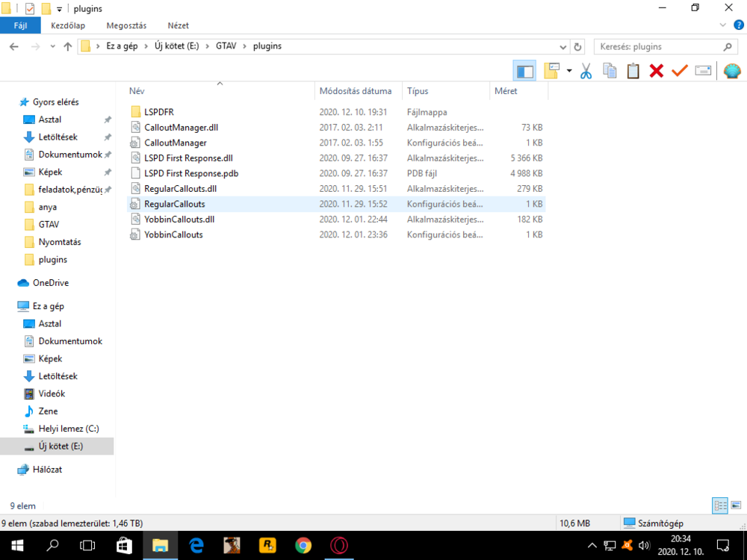The height and width of the screenshot is (560, 747).
Task: Click the shell icon in toolbar
Action: point(732,71)
